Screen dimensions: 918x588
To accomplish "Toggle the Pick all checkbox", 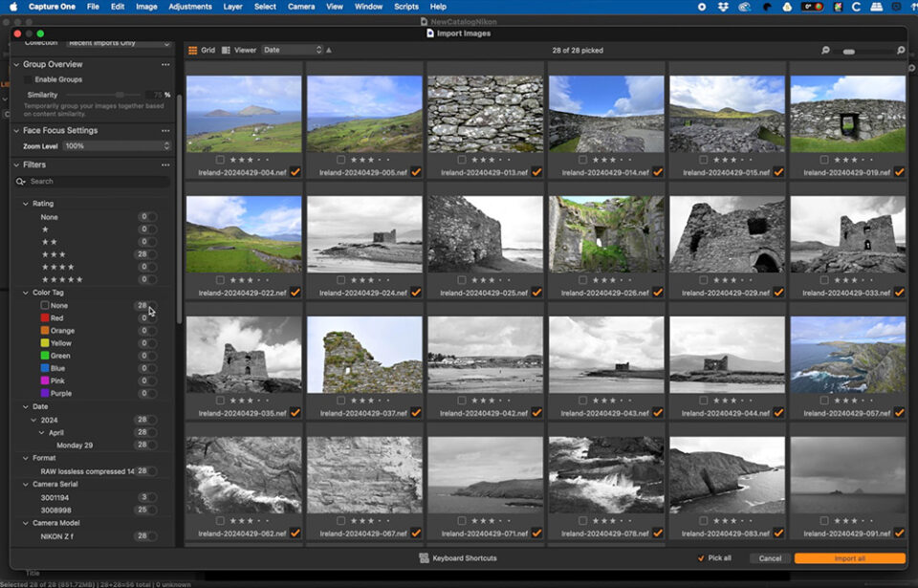I will click(702, 558).
